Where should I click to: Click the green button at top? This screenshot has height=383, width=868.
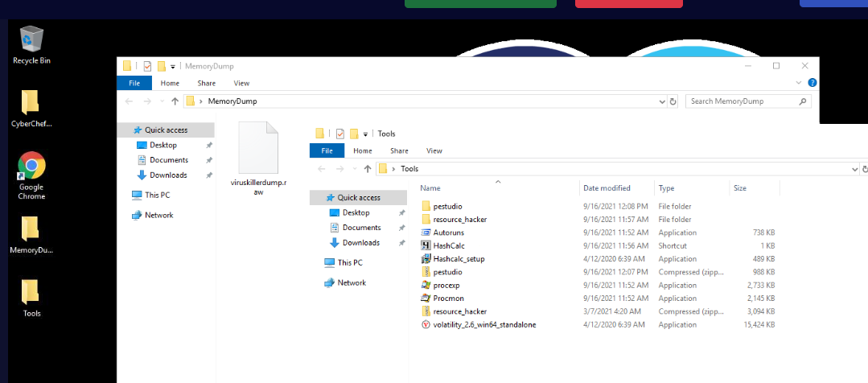[x=480, y=3]
